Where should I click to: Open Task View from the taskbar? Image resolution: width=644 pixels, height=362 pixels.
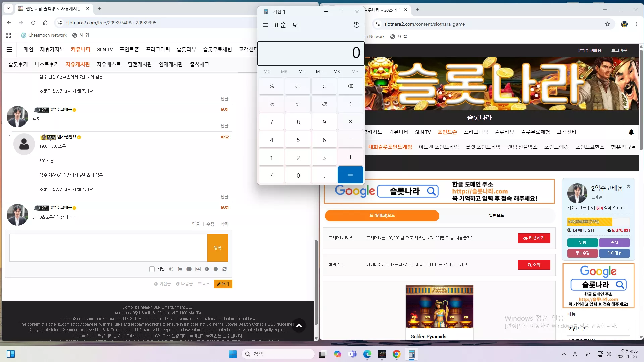click(322, 354)
